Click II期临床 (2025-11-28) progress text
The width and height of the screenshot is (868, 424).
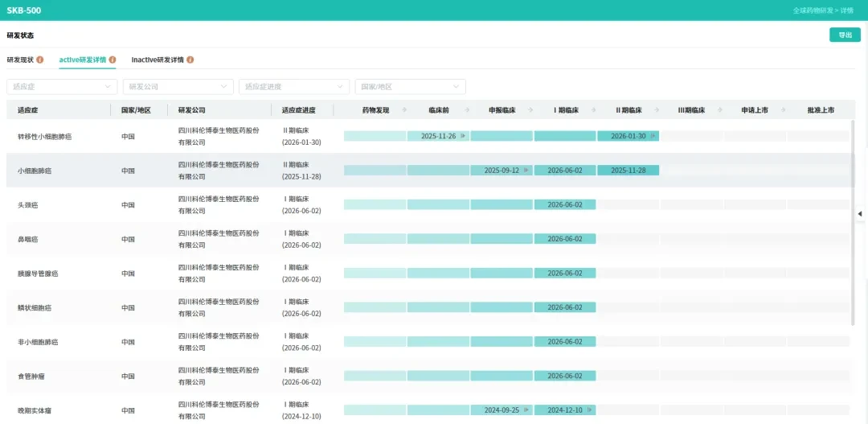(301, 171)
